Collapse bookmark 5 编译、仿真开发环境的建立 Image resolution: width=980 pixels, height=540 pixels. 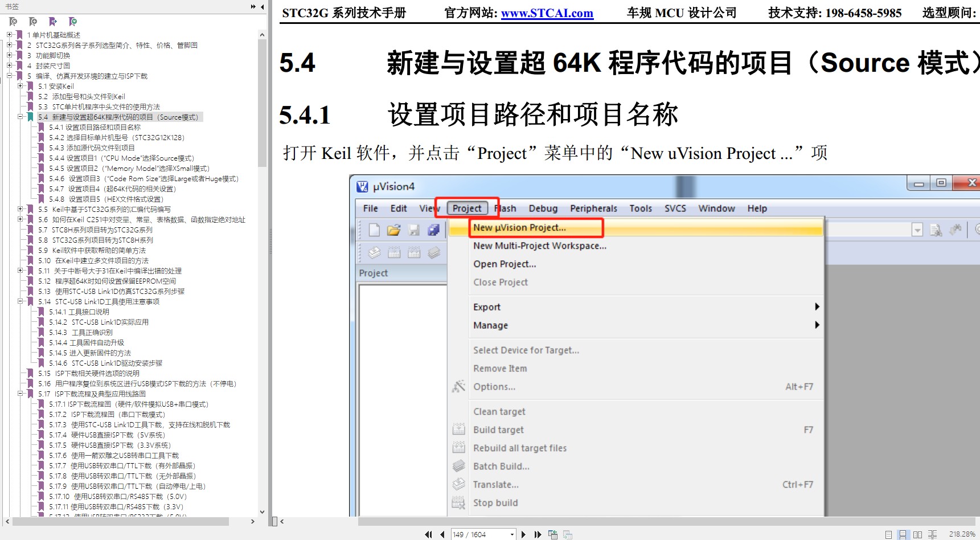coord(9,76)
